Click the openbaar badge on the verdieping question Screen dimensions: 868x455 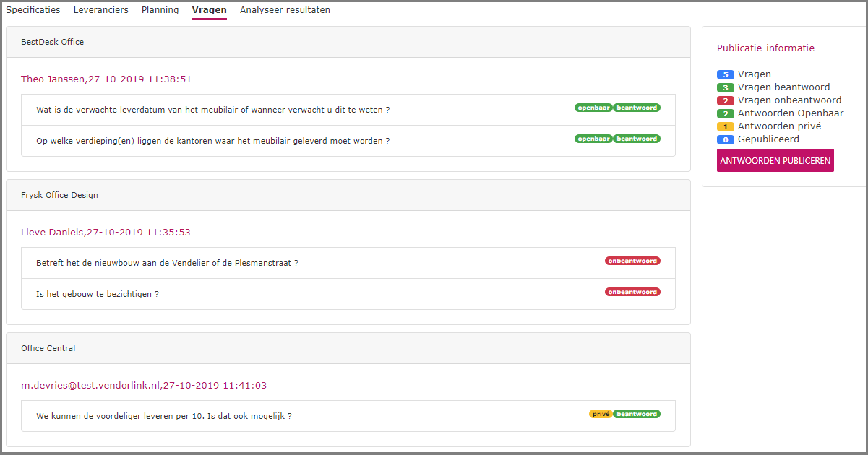pos(593,139)
